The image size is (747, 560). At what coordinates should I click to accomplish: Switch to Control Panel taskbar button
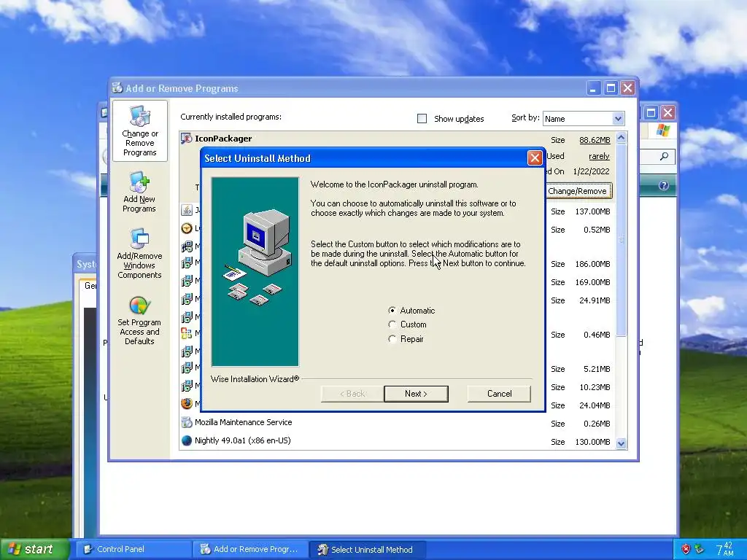133,549
